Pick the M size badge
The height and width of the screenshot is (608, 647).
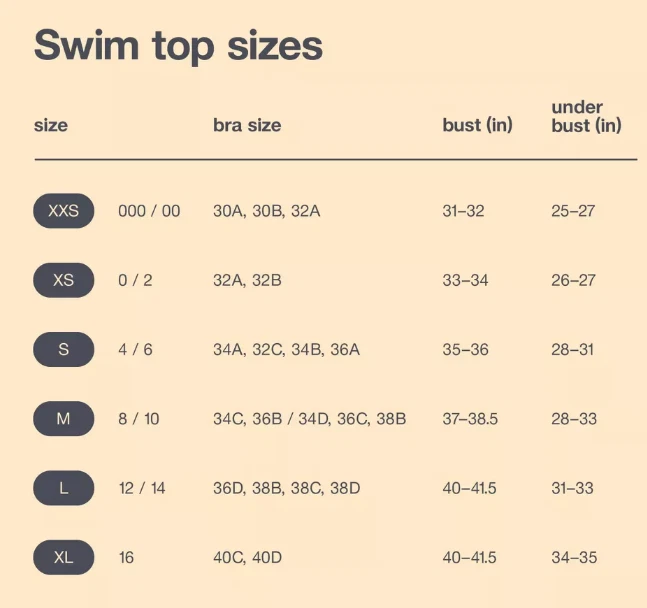coord(64,419)
